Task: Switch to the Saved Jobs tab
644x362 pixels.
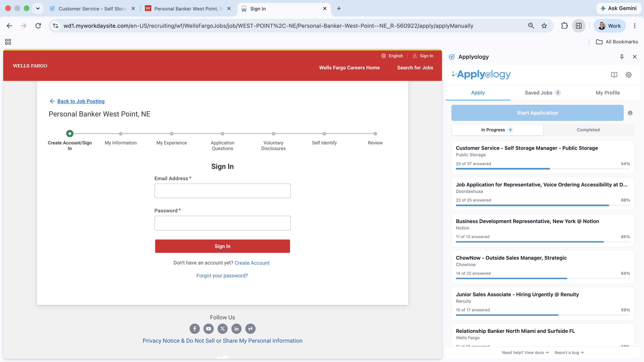Action: (x=543, y=93)
